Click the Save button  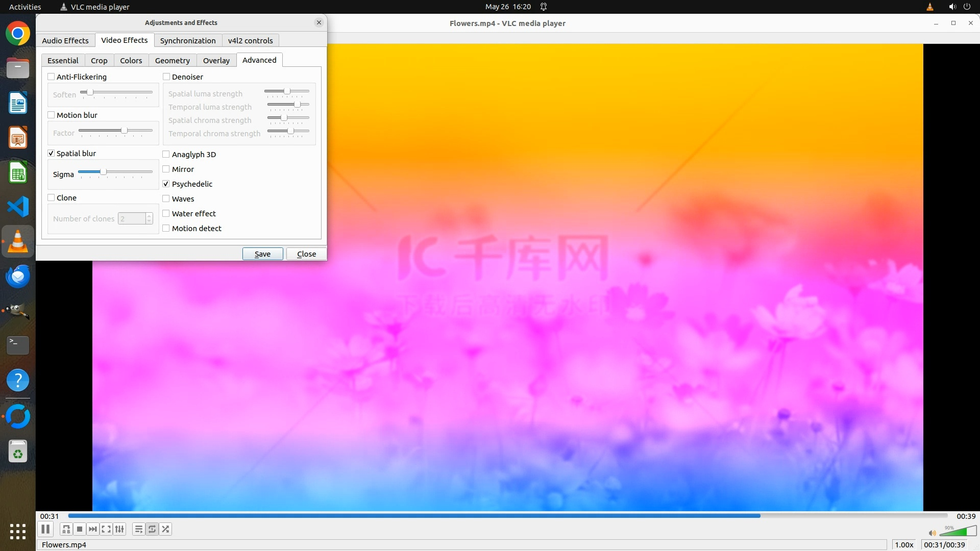pyautogui.click(x=262, y=254)
